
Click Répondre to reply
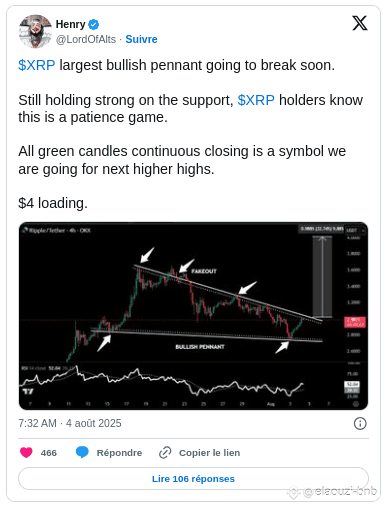tap(119, 453)
